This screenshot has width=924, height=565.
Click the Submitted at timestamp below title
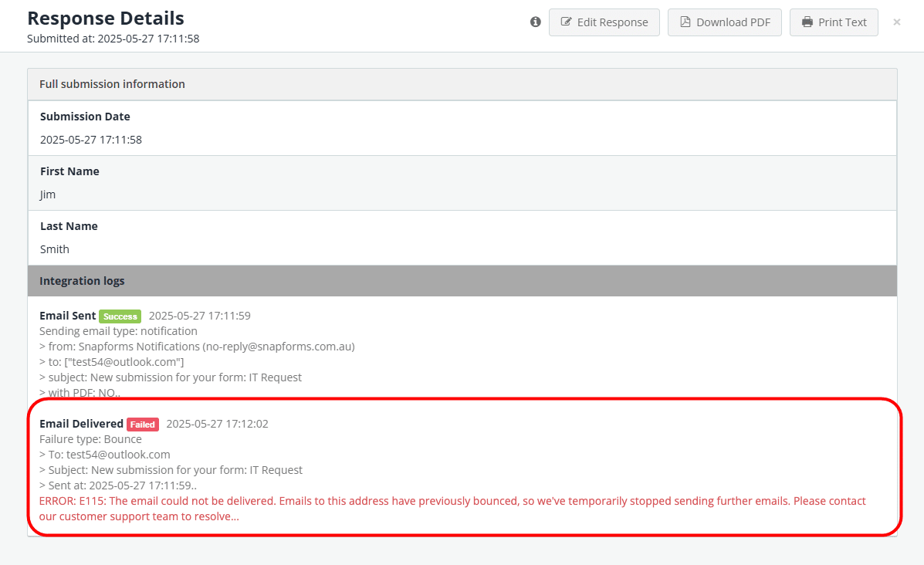point(113,39)
